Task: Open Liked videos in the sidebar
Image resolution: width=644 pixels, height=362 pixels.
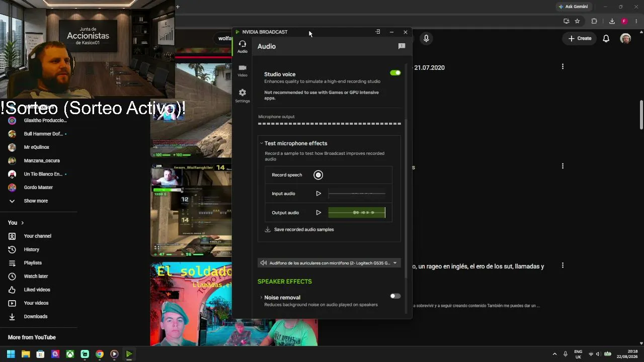Action: tap(38, 290)
